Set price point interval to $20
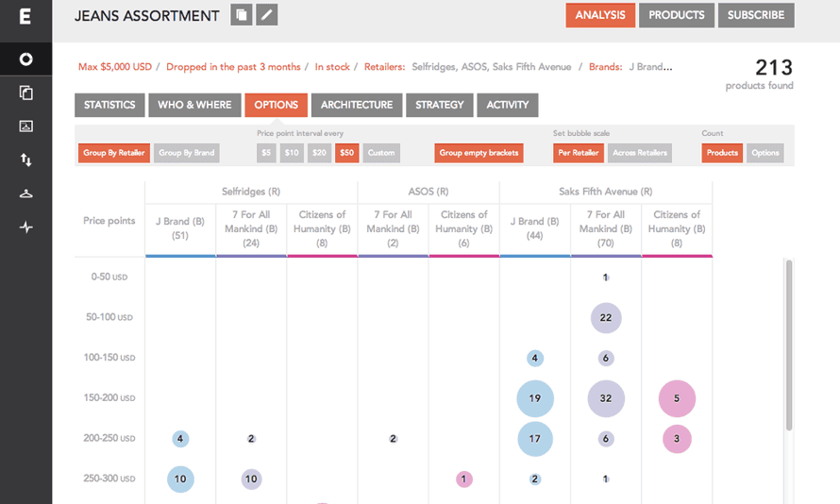The width and height of the screenshot is (840, 504). 319,153
